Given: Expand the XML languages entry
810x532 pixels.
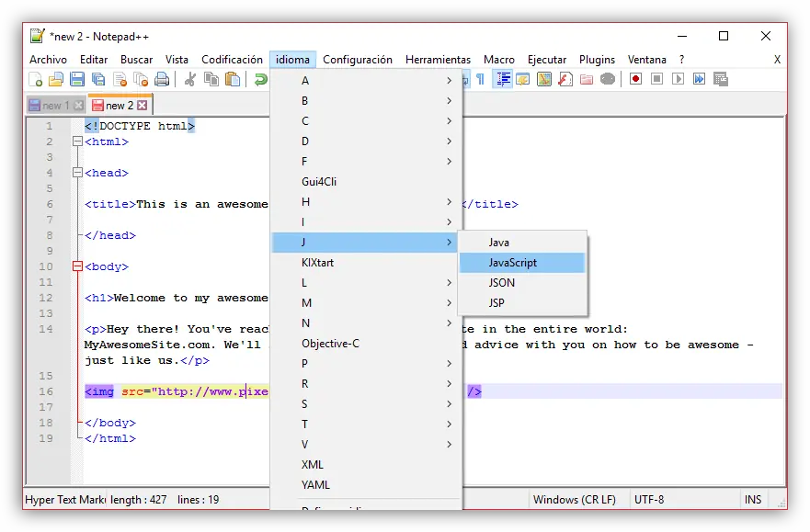Looking at the screenshot, I should pyautogui.click(x=314, y=464).
